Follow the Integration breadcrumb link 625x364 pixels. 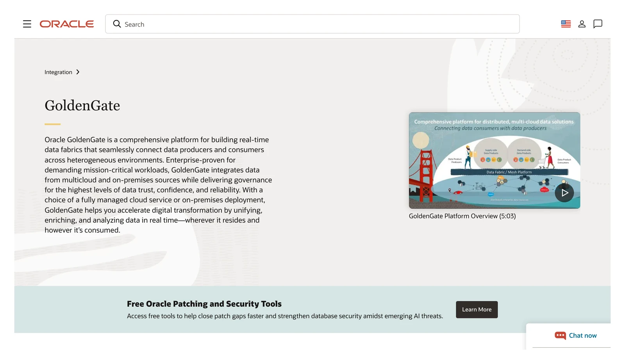[x=58, y=72]
